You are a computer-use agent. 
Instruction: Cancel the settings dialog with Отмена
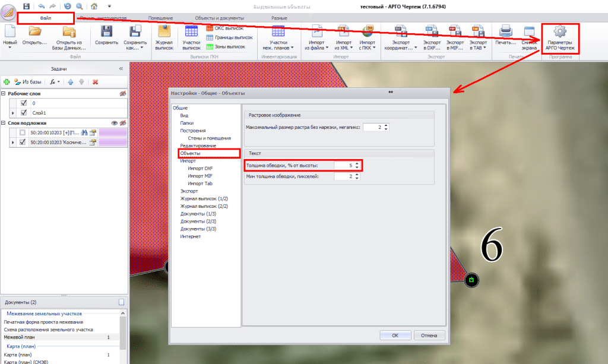(x=429, y=335)
